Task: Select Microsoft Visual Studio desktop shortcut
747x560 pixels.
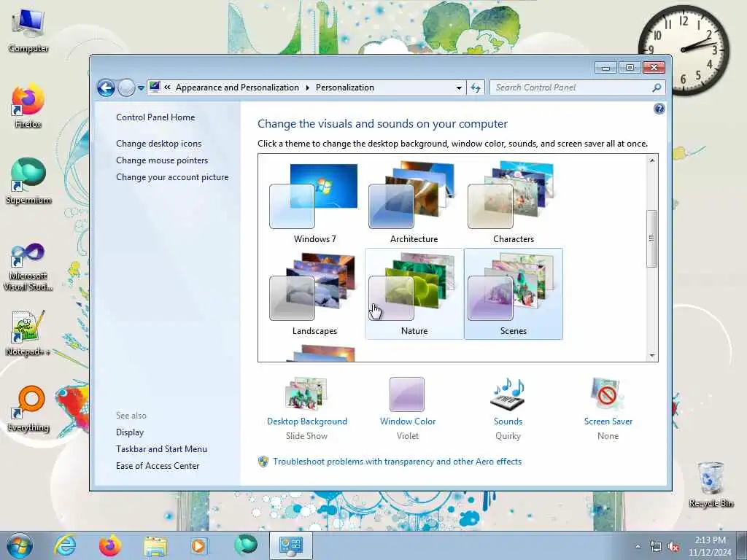Action: pyautogui.click(x=28, y=267)
